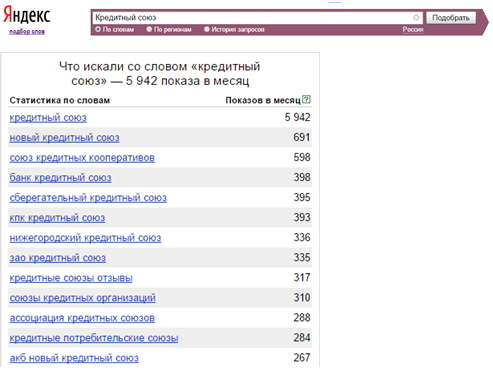This screenshot has height=371, width=493.
Task: Click the 284 impressions value
Action: (302, 337)
